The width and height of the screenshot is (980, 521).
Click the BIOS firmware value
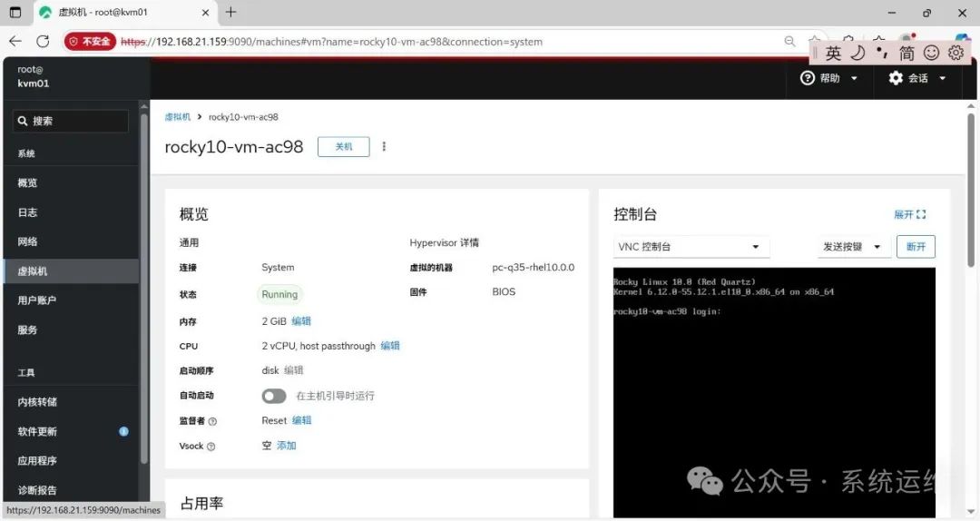(504, 291)
